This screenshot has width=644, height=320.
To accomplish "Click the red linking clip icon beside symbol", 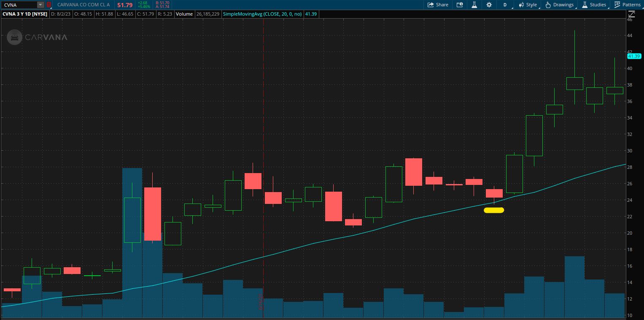I will (x=49, y=5).
